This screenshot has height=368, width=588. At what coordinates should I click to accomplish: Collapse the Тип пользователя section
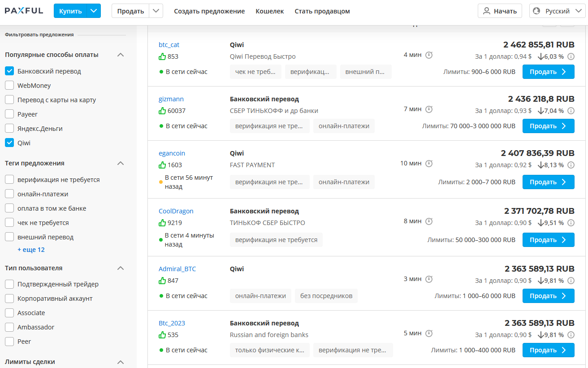coord(121,268)
